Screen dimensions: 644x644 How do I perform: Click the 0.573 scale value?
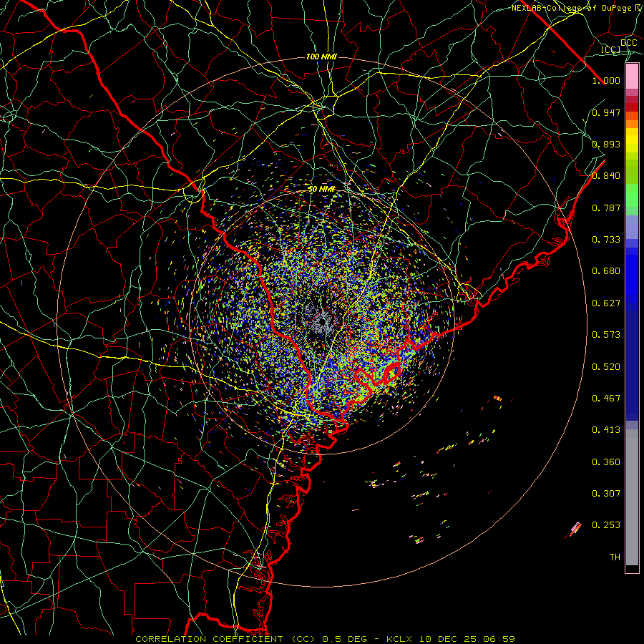tap(606, 335)
